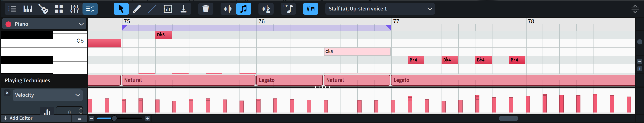Click the velocity histogram icon
The image size is (644, 123).
(47, 111)
